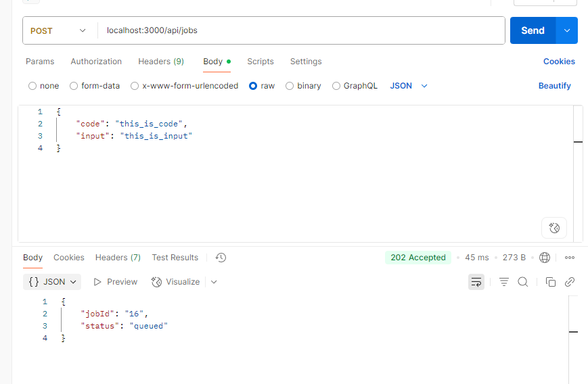Expand the arrow next to Send
The width and height of the screenshot is (588, 384).
pyautogui.click(x=566, y=30)
